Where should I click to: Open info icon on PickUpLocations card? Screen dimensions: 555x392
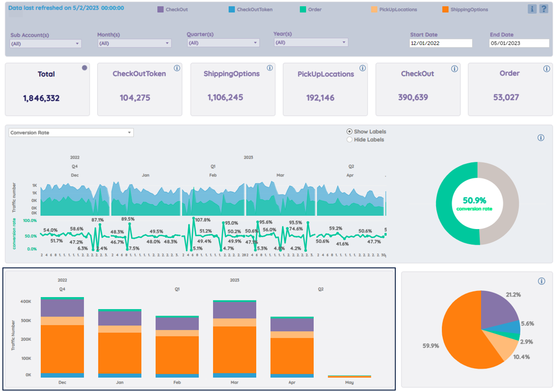click(x=363, y=68)
